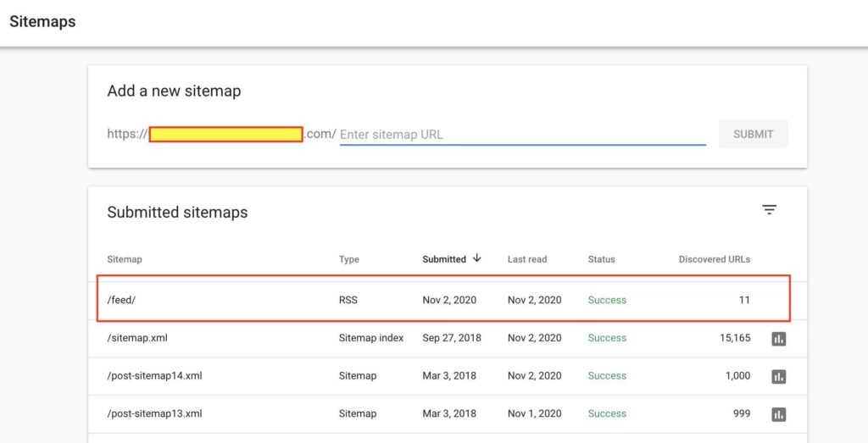The height and width of the screenshot is (443, 868).
Task: Open chart icon for /sitemap.xml row
Action: click(x=778, y=339)
